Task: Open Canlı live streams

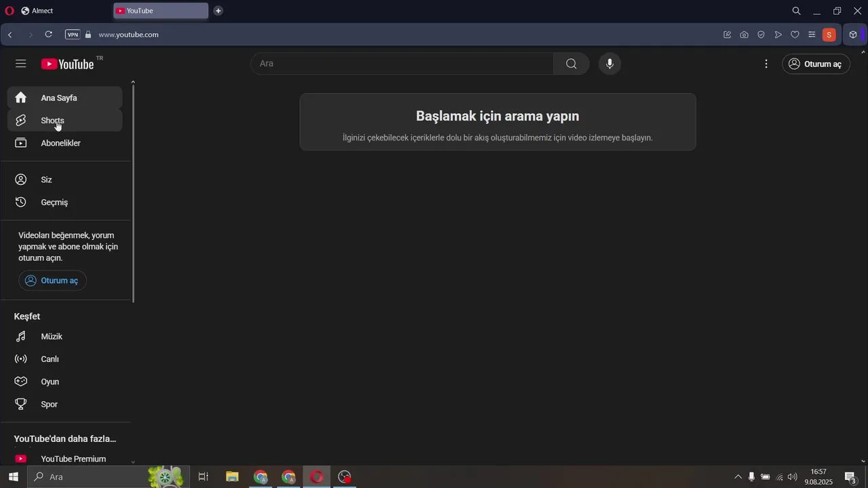Action: [x=65, y=359]
